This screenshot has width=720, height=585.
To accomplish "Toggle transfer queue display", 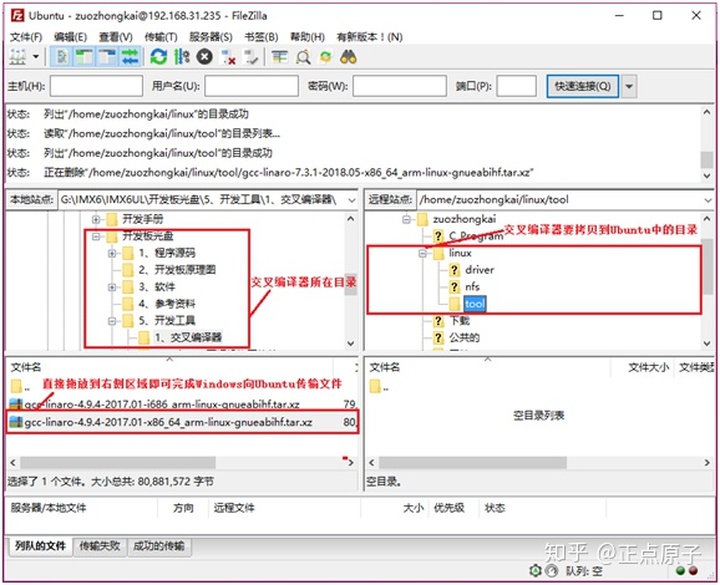I will pos(129,57).
